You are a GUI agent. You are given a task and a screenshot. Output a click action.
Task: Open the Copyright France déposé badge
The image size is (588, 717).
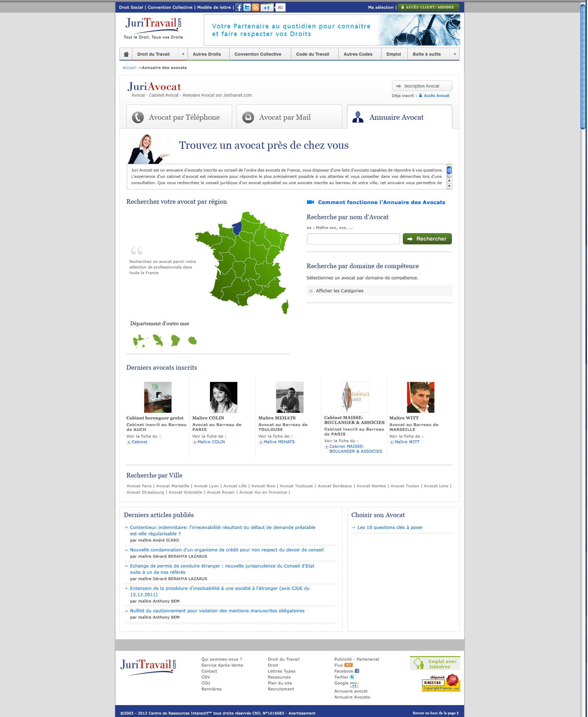[441, 683]
